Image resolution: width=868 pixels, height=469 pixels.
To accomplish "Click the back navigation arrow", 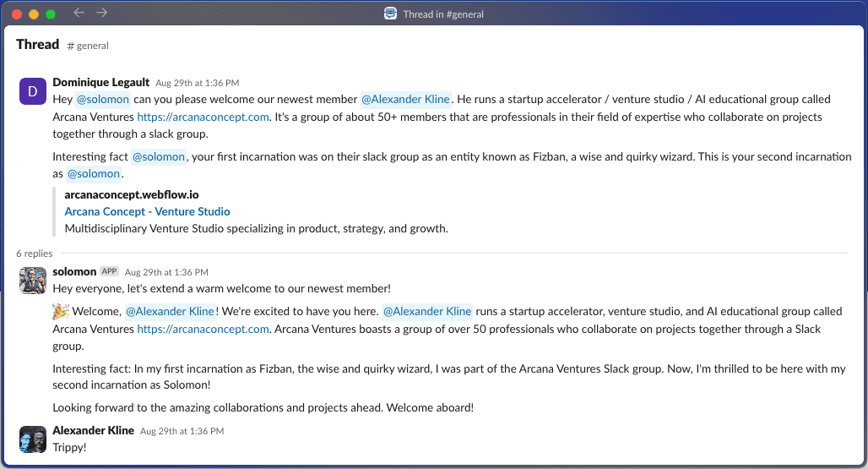I will [x=79, y=13].
